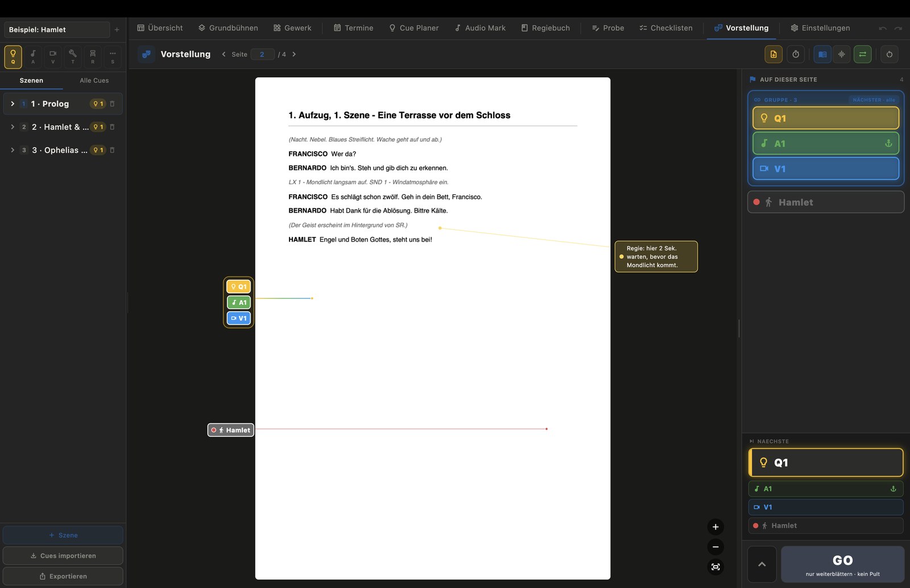Select the S more cue type button
Viewport: 910px width, 588px height.
[113, 56]
